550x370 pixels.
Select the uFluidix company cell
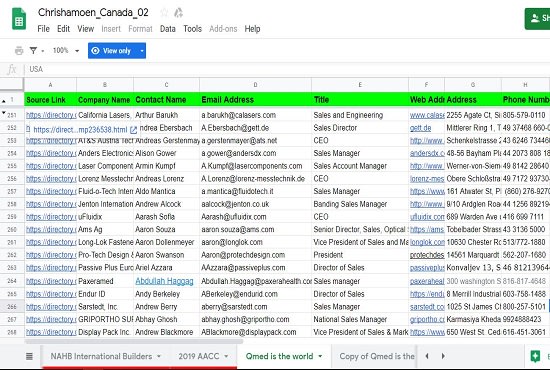click(x=105, y=217)
